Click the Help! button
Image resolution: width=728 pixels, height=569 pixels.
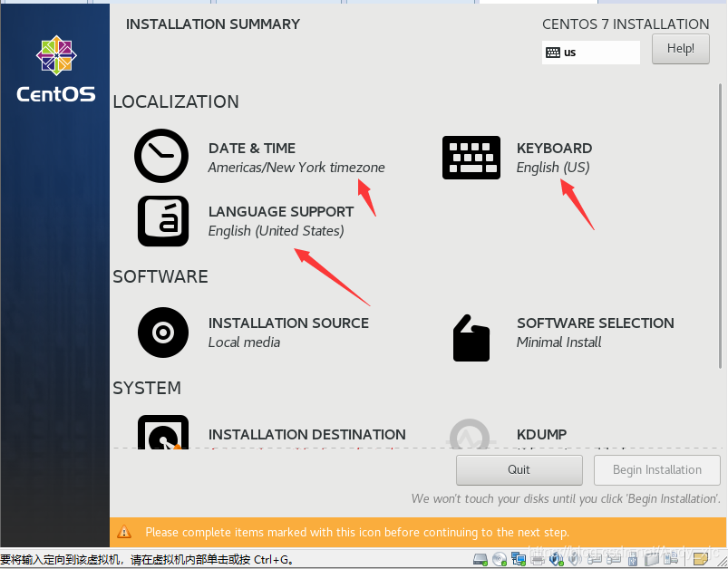[680, 49]
